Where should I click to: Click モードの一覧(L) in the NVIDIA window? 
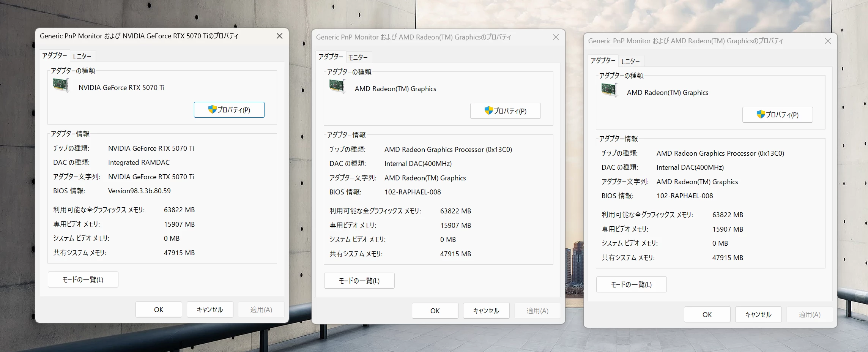click(83, 279)
